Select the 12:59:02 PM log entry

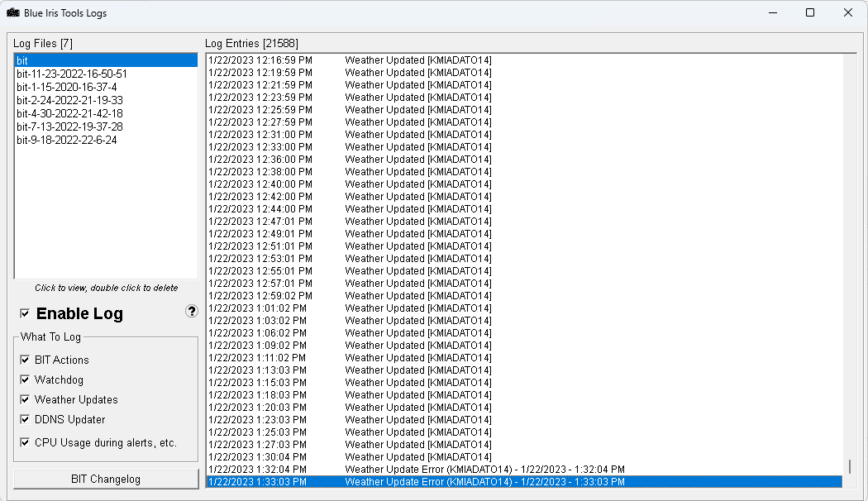tap(524, 296)
